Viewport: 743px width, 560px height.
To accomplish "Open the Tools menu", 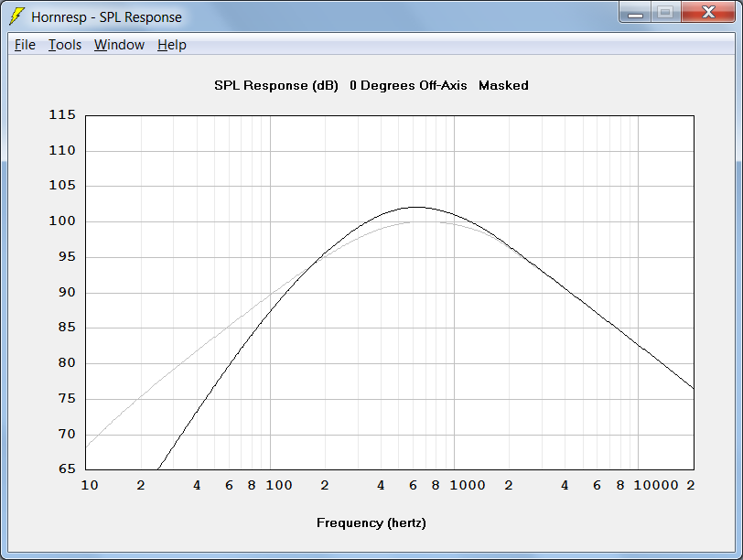I will click(x=65, y=45).
